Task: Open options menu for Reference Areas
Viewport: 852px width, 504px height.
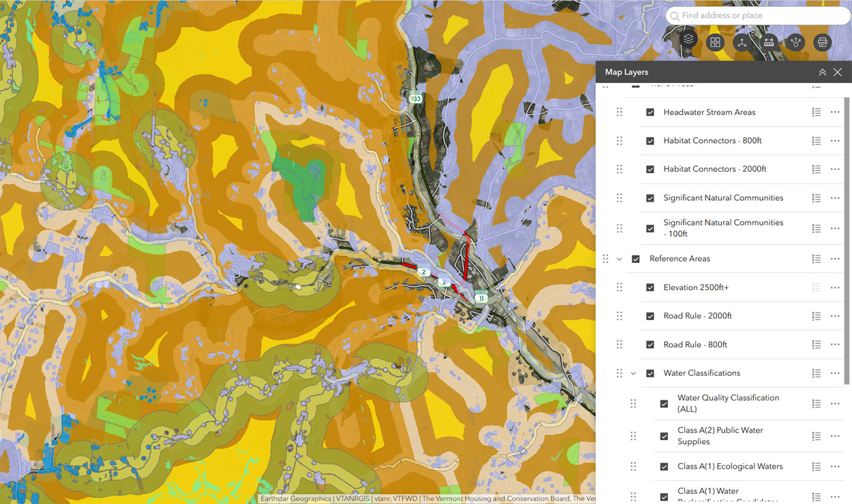Action: click(x=835, y=259)
